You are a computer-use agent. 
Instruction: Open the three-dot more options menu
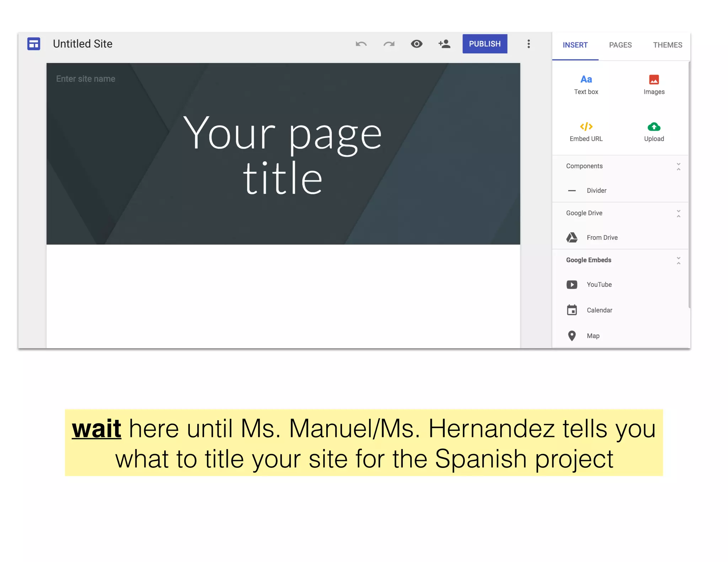(x=529, y=44)
